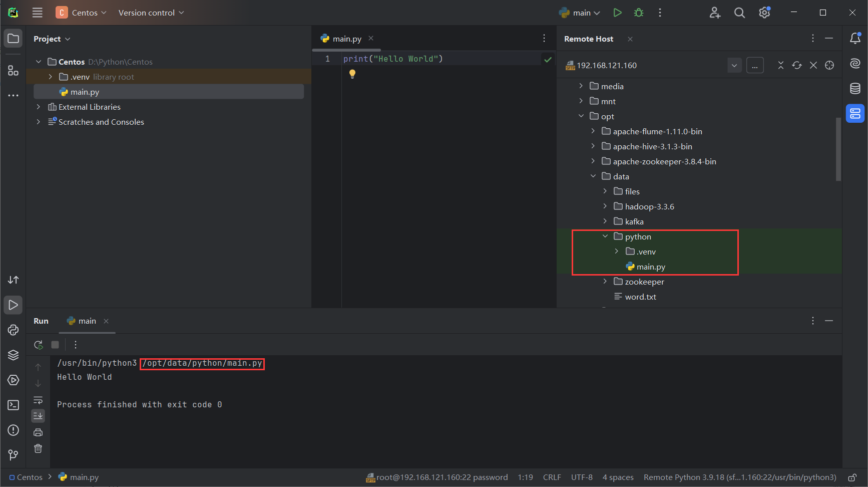Run the main configuration
Screen dimensions: 868x487
click(x=617, y=13)
